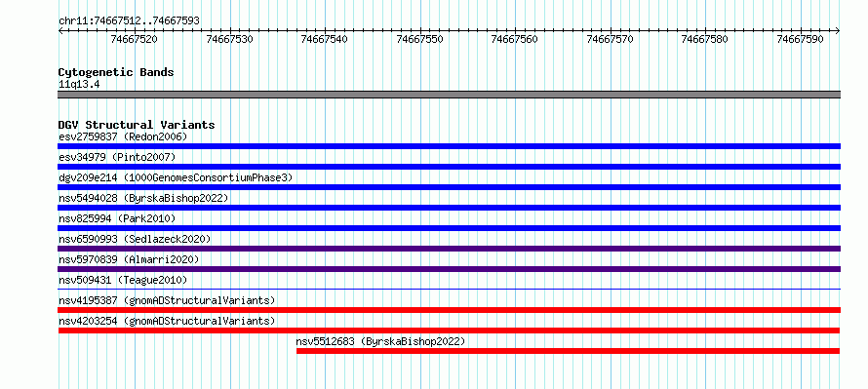The image size is (868, 389).
Task: Click the blue bar below esv34979
Action: (449, 167)
